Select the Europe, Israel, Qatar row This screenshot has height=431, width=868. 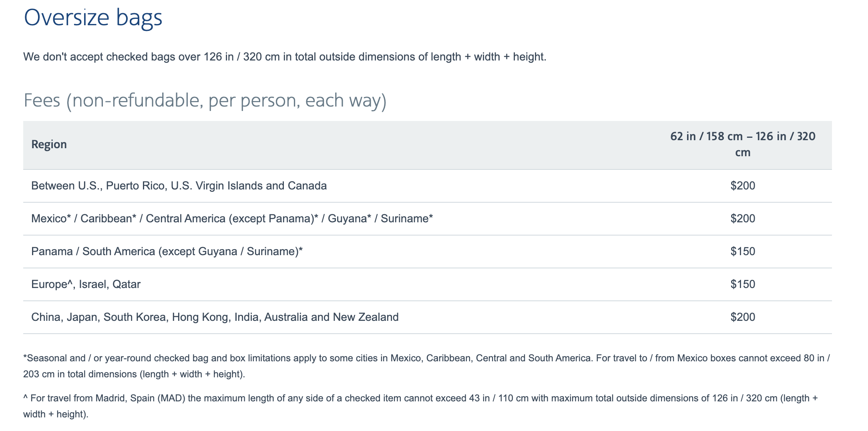tap(428, 284)
